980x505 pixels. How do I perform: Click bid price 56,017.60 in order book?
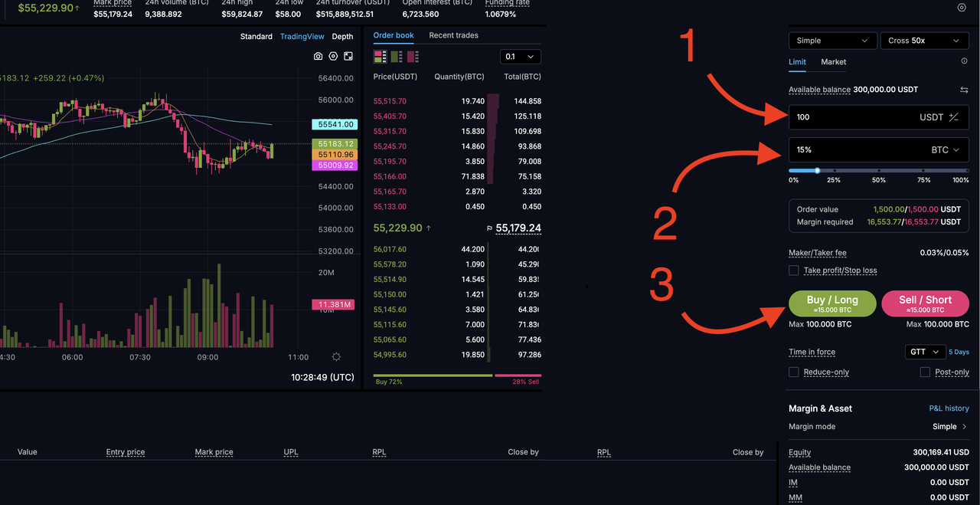coord(390,249)
